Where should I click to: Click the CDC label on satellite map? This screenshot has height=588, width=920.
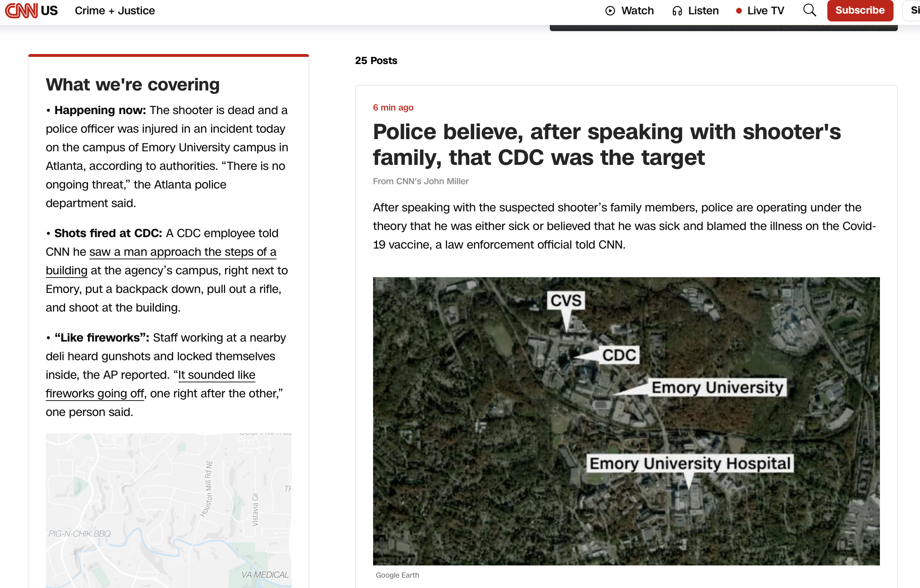pos(618,355)
